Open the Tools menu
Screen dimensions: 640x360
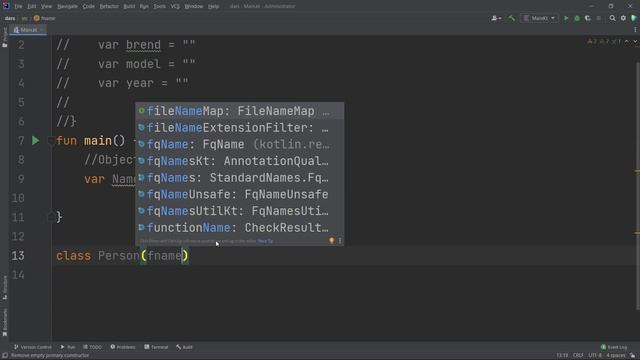[x=160, y=7]
